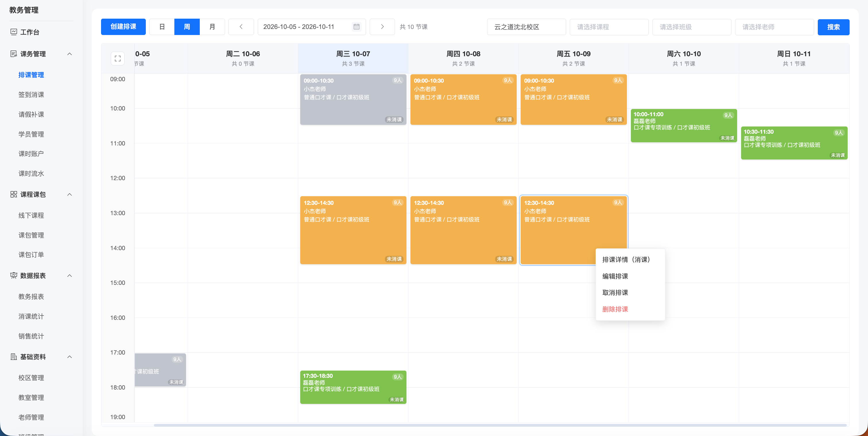Click the fullscreen expand icon in calendar header
This screenshot has height=436, width=868.
[118, 59]
